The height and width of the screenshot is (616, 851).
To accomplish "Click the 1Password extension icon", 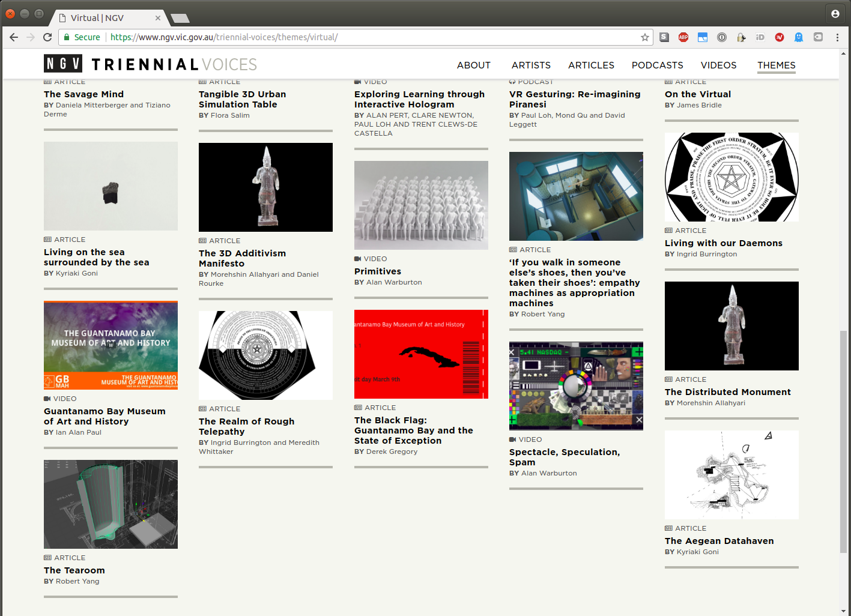I will pyautogui.click(x=722, y=37).
